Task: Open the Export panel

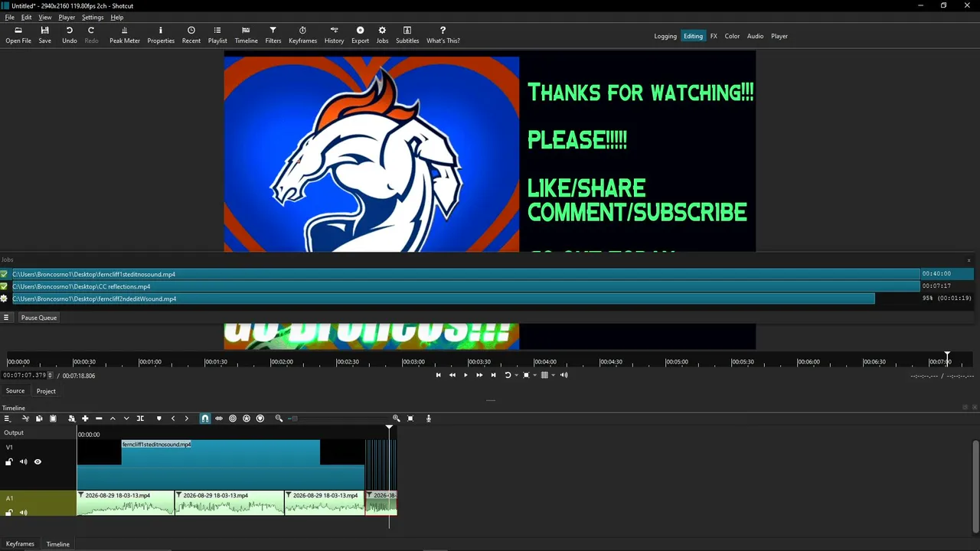Action: [360, 35]
